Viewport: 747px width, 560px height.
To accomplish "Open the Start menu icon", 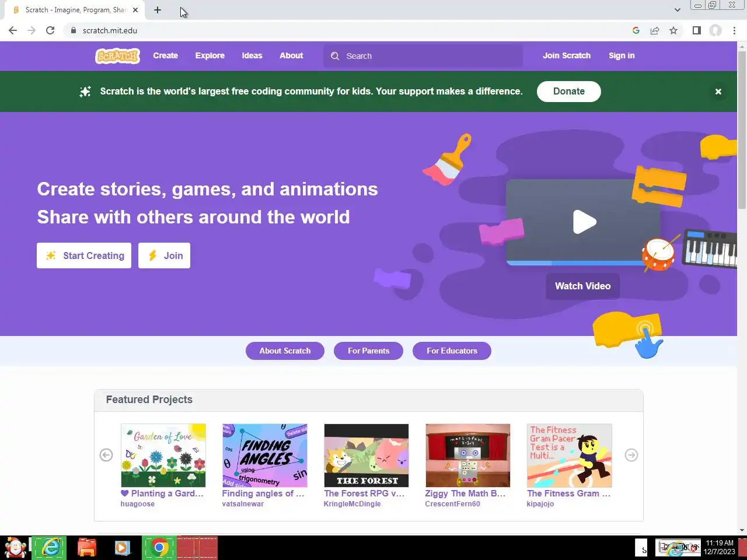I will pos(15,548).
